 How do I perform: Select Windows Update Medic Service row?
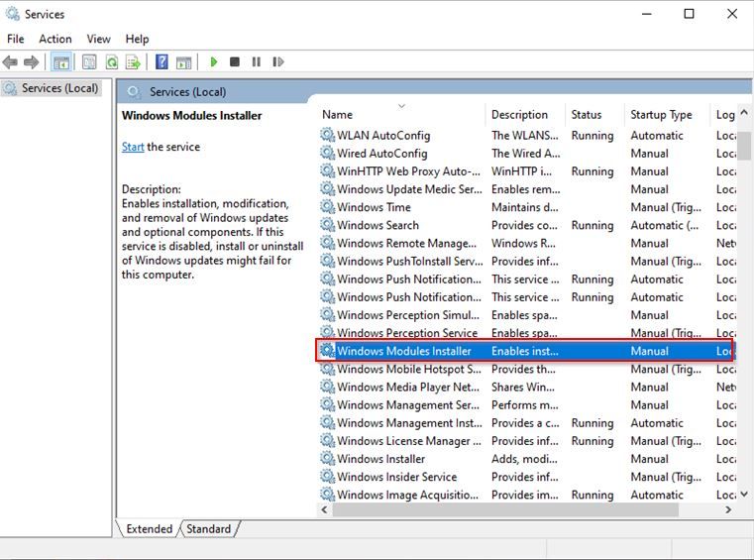coord(527,189)
